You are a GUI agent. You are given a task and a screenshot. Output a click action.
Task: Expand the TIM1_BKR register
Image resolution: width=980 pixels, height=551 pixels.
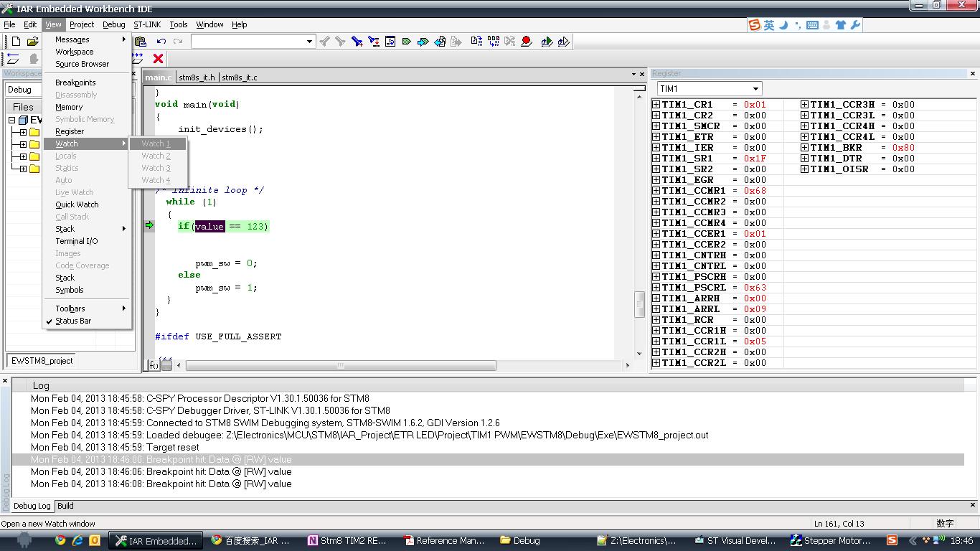tap(804, 148)
